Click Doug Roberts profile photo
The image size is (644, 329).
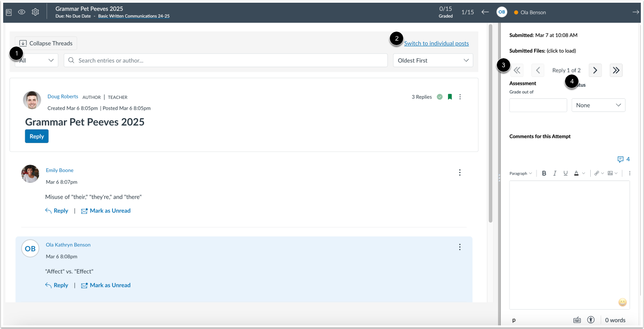pos(32,100)
